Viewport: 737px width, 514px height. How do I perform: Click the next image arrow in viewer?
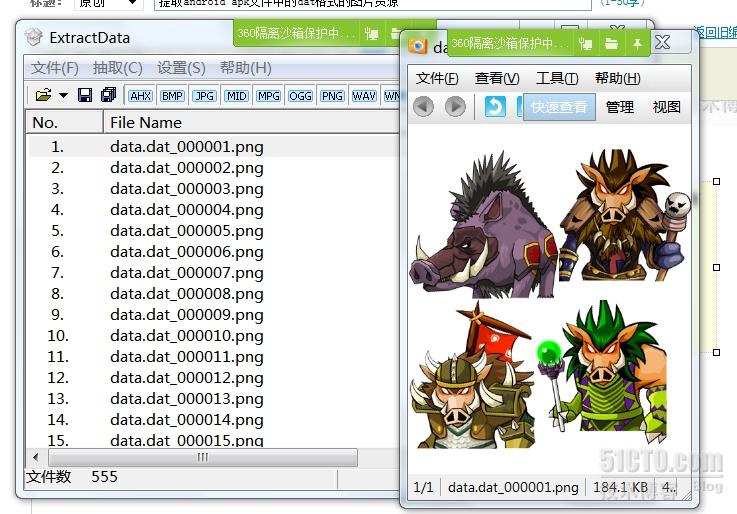click(455, 107)
